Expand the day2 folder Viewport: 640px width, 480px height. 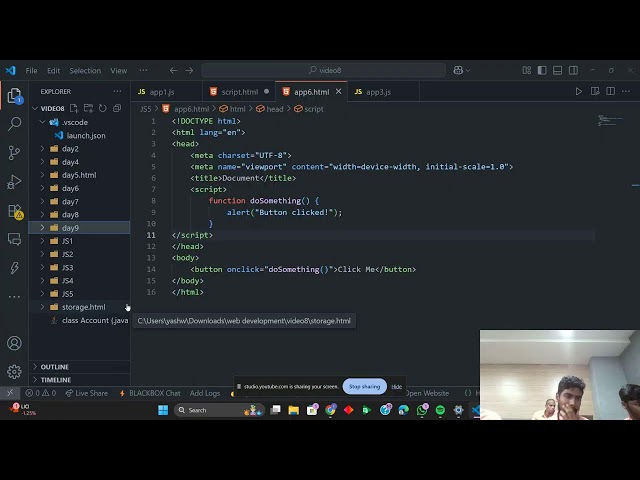[x=42, y=149]
